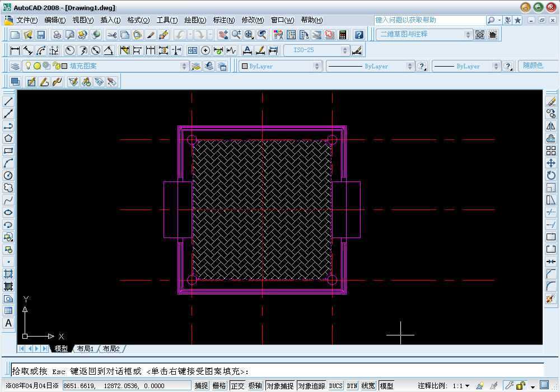Open the 绘图(D) menu
The image size is (560, 392).
point(195,20)
